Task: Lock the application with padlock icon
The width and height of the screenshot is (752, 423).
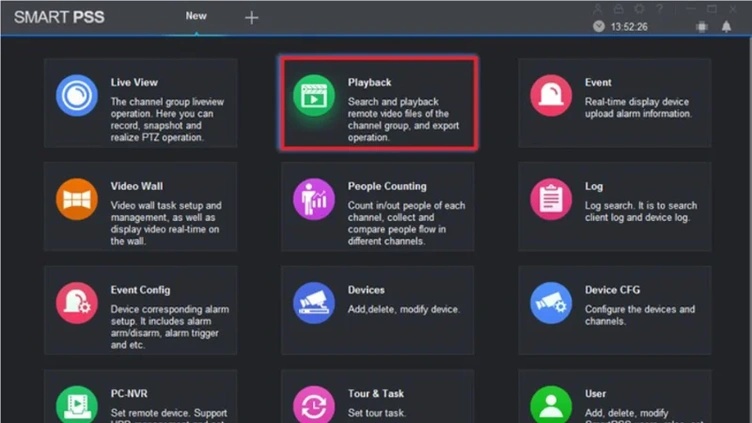Action: click(618, 9)
